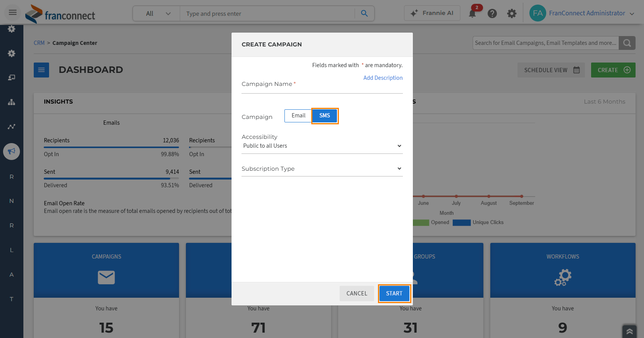Viewport: 644px width, 338px height.
Task: Click the blue Unique Clicks legend swatch
Action: click(462, 223)
